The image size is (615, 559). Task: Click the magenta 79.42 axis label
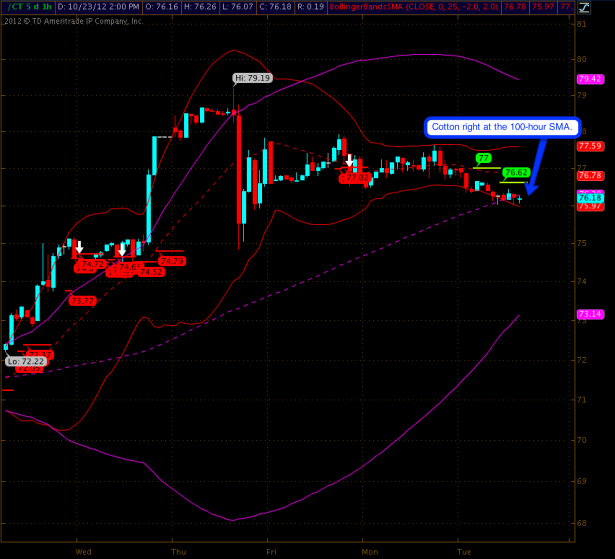point(588,79)
